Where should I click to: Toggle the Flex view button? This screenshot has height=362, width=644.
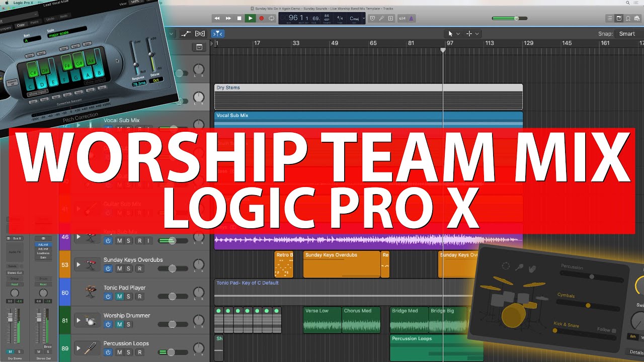[200, 34]
